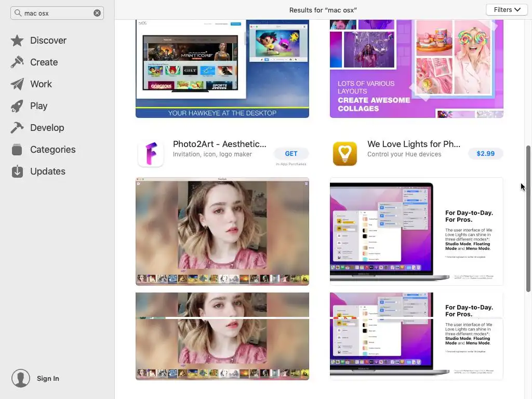This screenshot has height=399, width=532.
Task: Click the Create paintbrush icon
Action: (17, 62)
